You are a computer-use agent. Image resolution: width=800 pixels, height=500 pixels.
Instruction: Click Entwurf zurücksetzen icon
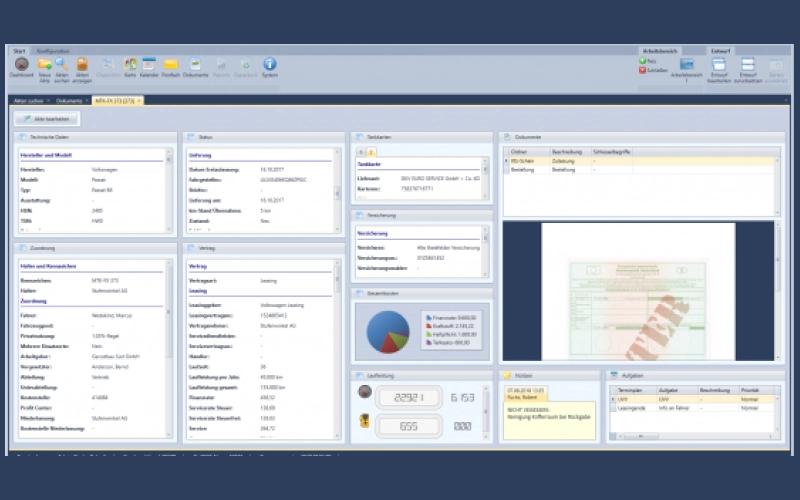748,64
